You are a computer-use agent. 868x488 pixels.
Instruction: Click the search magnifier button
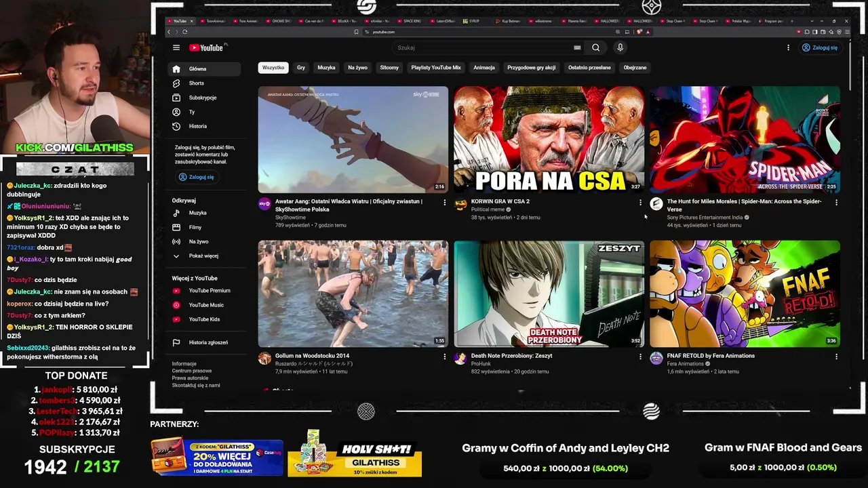tap(595, 47)
